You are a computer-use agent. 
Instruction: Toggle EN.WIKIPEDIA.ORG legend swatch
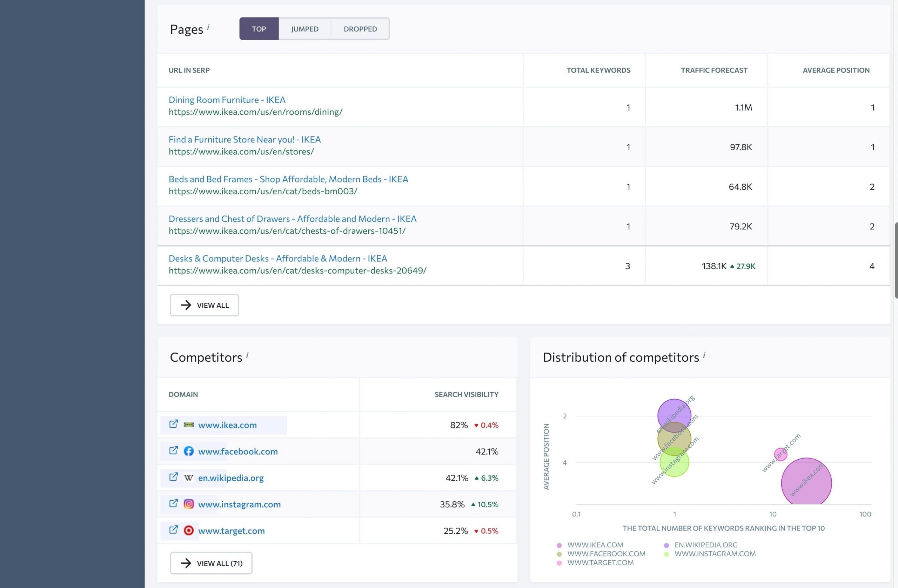(x=666, y=545)
